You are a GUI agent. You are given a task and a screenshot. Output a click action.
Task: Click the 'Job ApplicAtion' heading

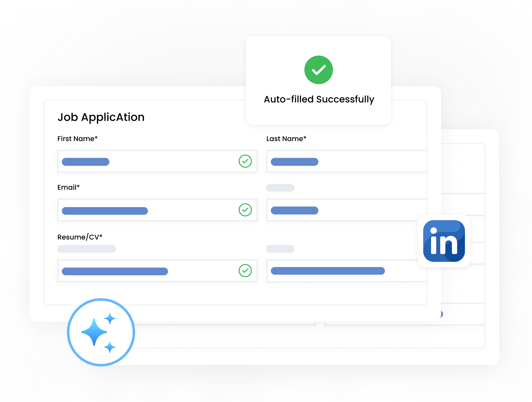(101, 117)
